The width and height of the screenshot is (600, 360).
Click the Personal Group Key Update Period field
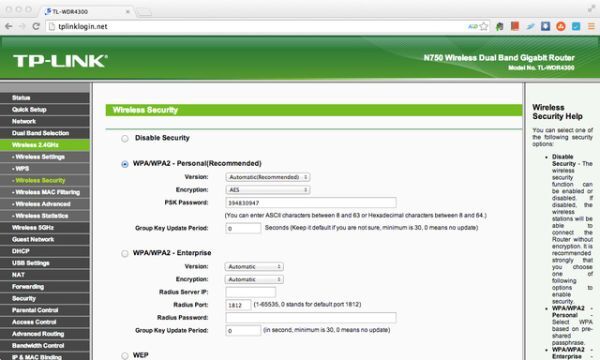(x=243, y=228)
